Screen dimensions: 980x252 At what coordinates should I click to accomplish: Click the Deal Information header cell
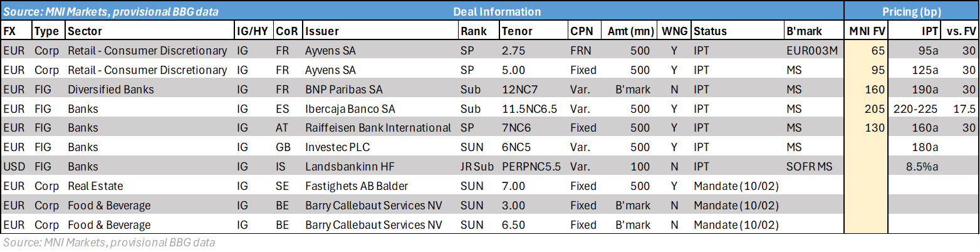[x=497, y=11]
